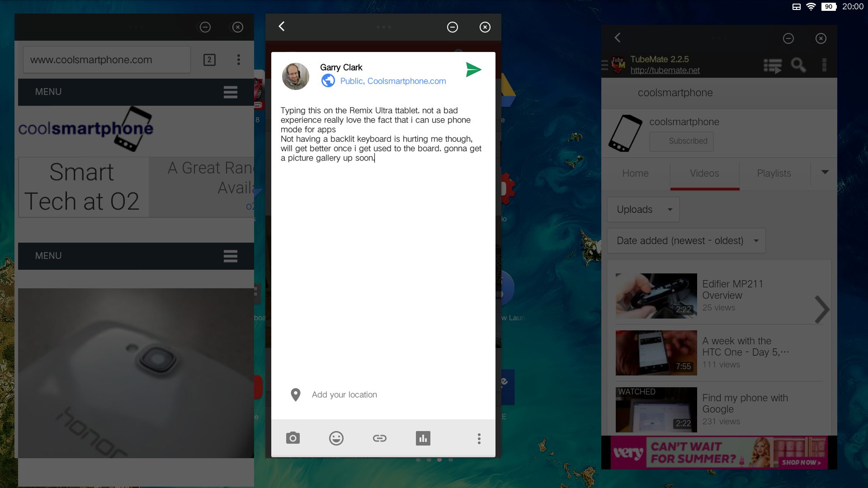Image resolution: width=868 pixels, height=488 pixels.
Task: Click the coolsmartphone search title text
Action: coord(675,93)
